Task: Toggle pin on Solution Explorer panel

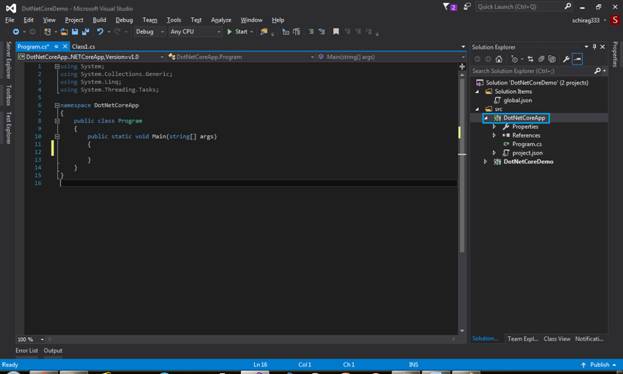Action: pyautogui.click(x=594, y=47)
